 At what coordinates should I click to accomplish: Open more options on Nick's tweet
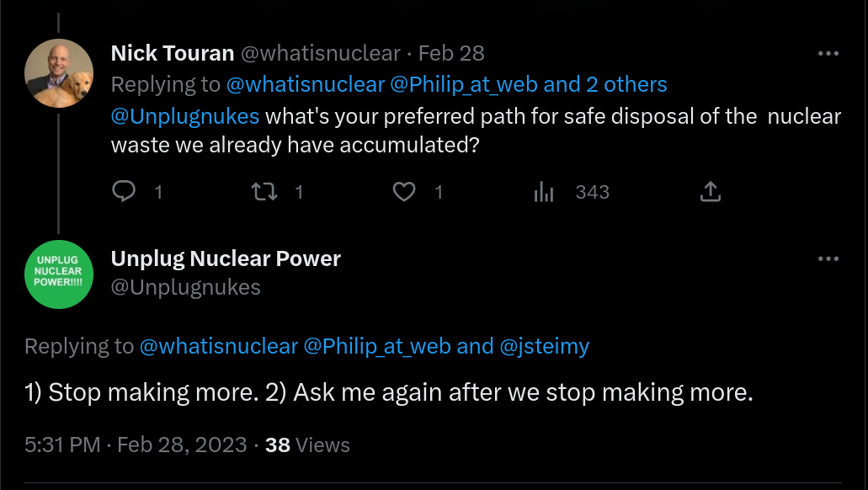(x=828, y=54)
